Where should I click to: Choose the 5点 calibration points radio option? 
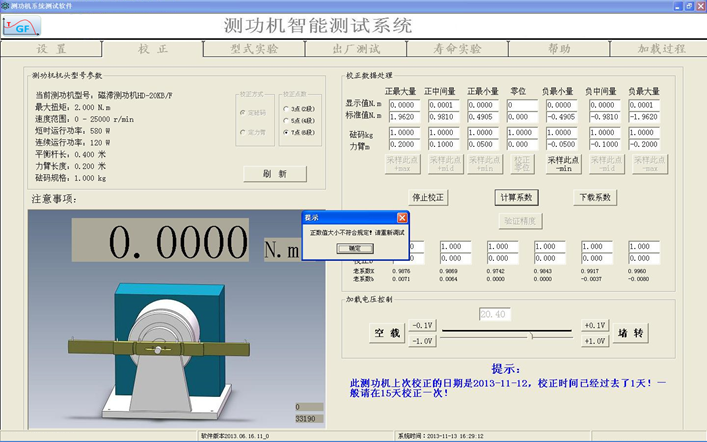pos(285,120)
